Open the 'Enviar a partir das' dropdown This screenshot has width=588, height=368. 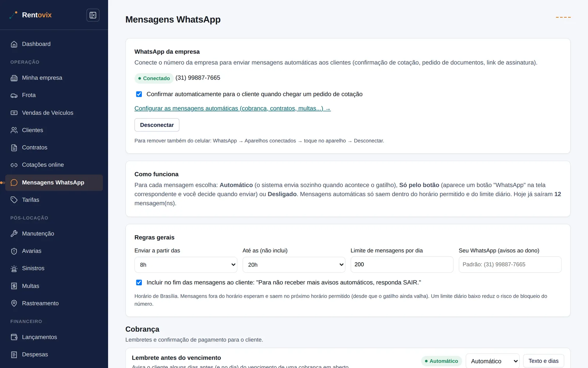coord(186,265)
